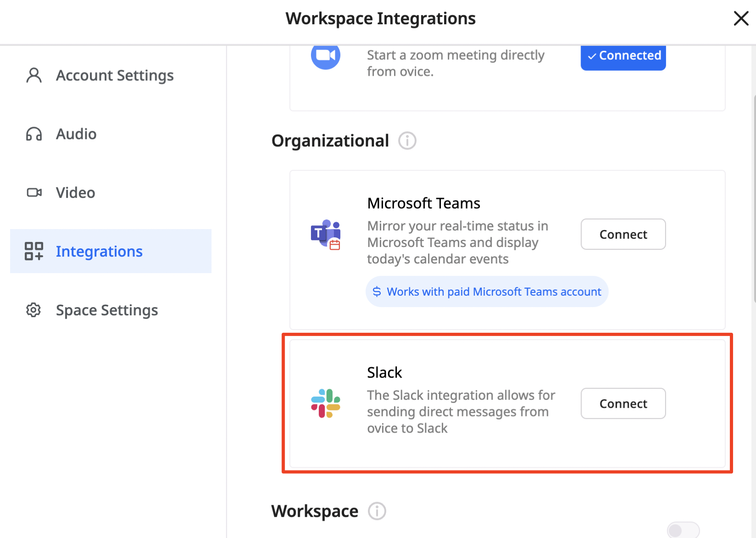Click 'Start a zoom meeting directly' description
Screen dimensions: 756x538
click(x=456, y=63)
